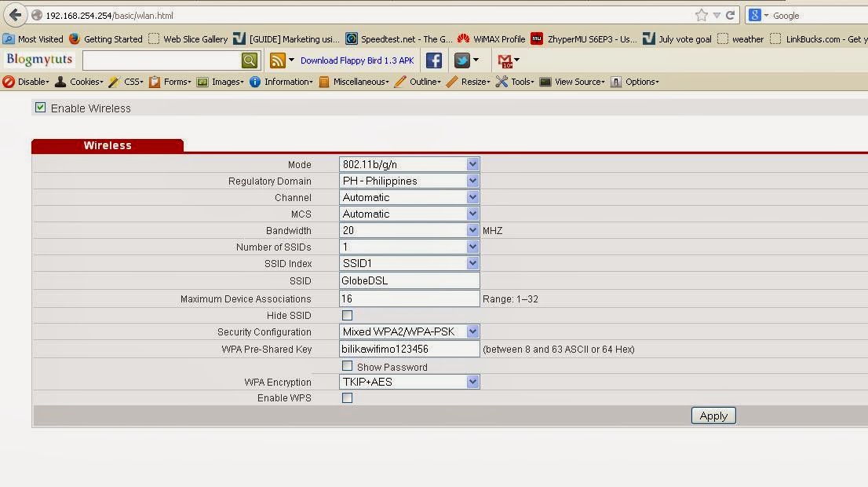
Task: Open the Regulatory Domain dropdown
Action: (409, 181)
